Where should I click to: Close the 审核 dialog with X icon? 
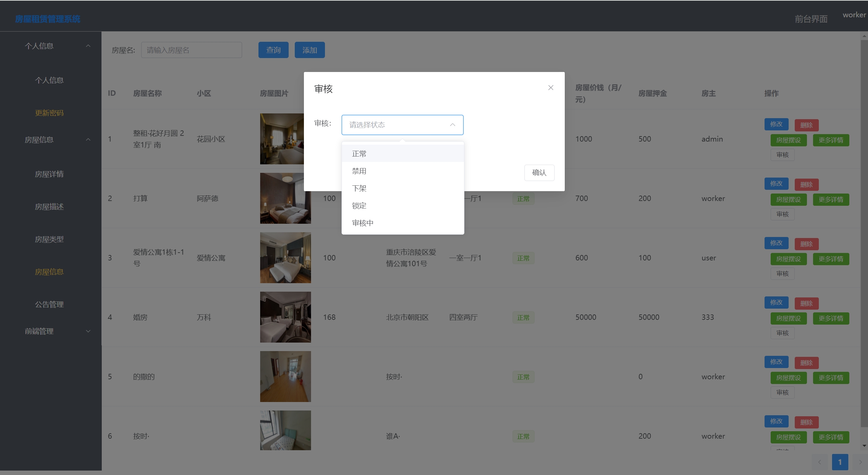coord(551,88)
